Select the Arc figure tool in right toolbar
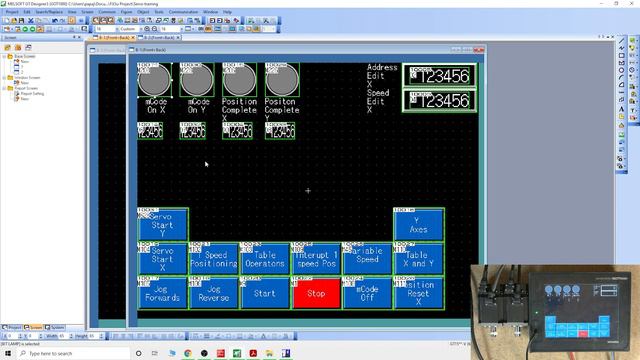The height and width of the screenshot is (360, 640). [x=622, y=77]
